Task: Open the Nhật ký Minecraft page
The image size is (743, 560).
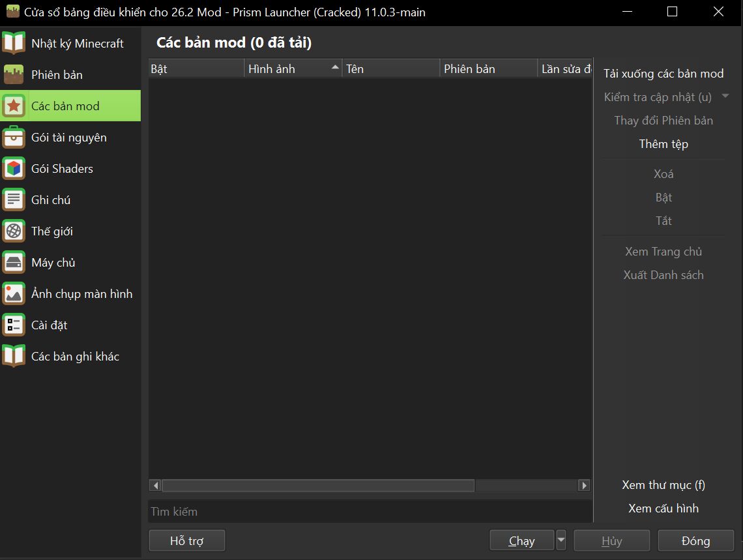Action: (70, 43)
